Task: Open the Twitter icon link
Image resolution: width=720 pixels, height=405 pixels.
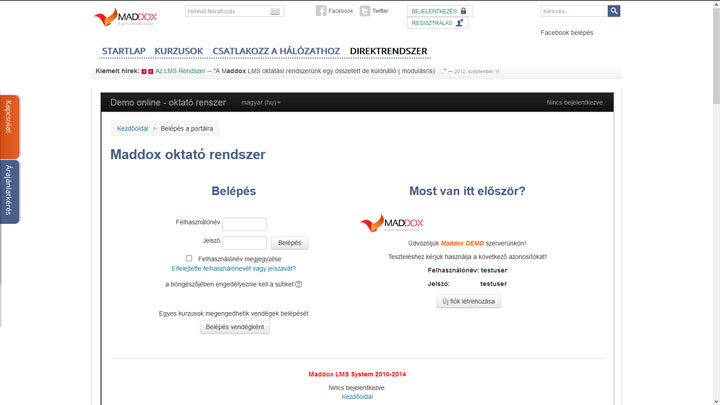Action: click(x=365, y=11)
